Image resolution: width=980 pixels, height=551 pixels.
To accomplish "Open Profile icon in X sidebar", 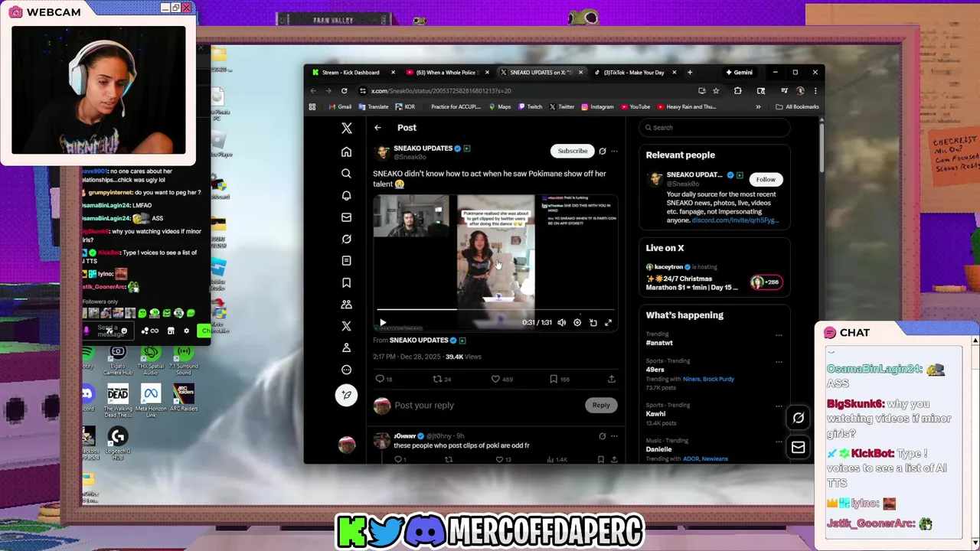I will pos(346,347).
